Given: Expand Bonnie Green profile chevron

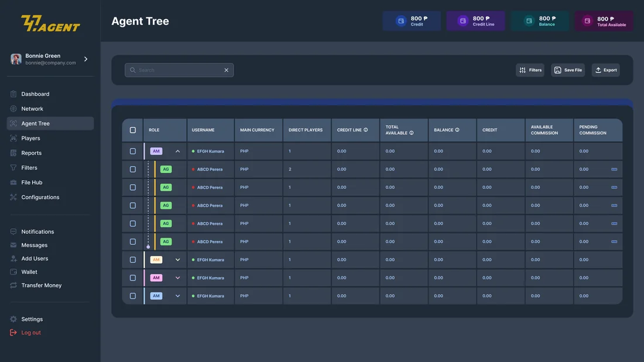Looking at the screenshot, I should [x=86, y=59].
